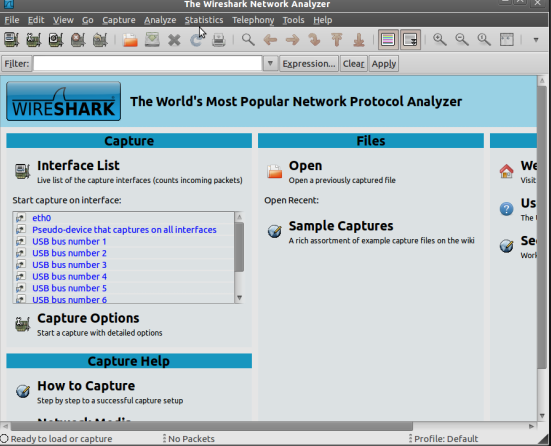Go forward in packet history arrow
Screen dimensions: 551x446
click(x=292, y=39)
